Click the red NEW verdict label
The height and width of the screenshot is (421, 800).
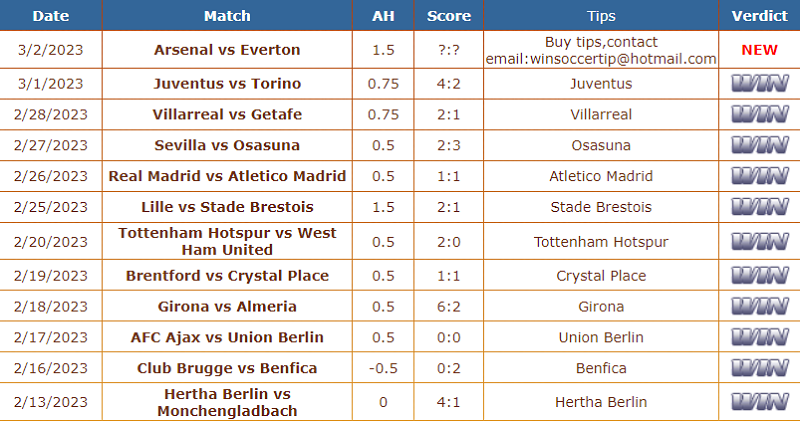pos(759,50)
